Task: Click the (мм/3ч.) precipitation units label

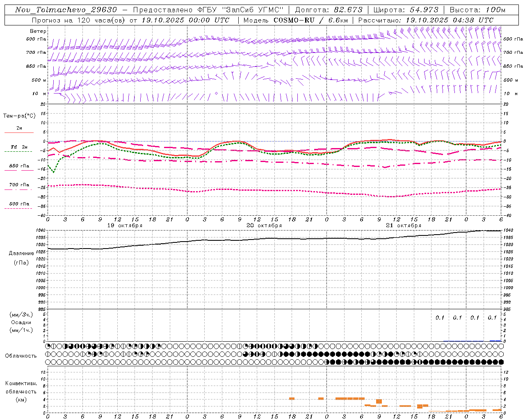Action: pyautogui.click(x=21, y=315)
